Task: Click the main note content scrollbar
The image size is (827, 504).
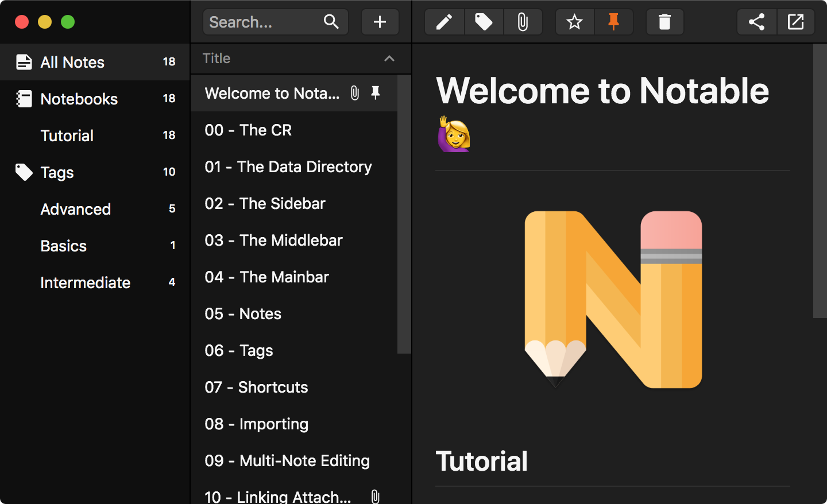Action: [x=820, y=181]
